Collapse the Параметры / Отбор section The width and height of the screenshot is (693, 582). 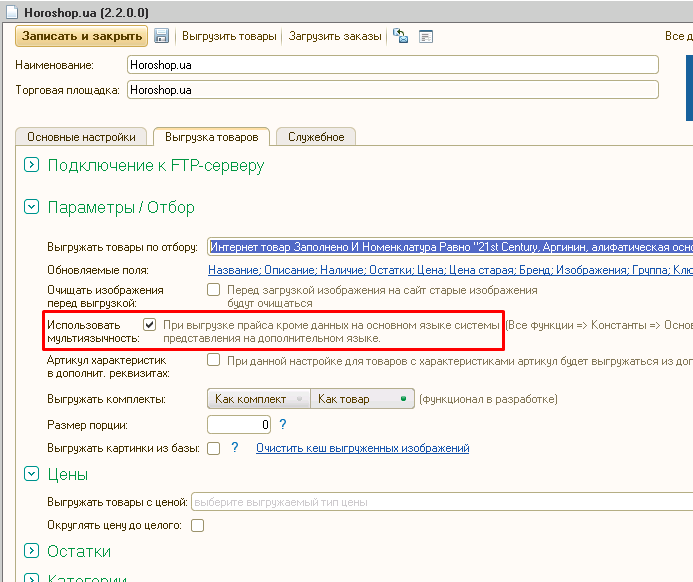[x=31, y=207]
